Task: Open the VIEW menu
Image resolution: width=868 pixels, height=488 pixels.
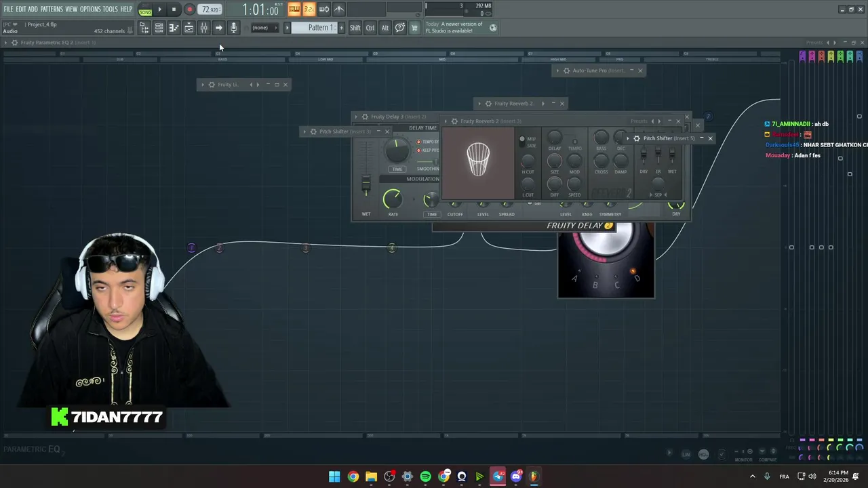Action: coord(71,9)
